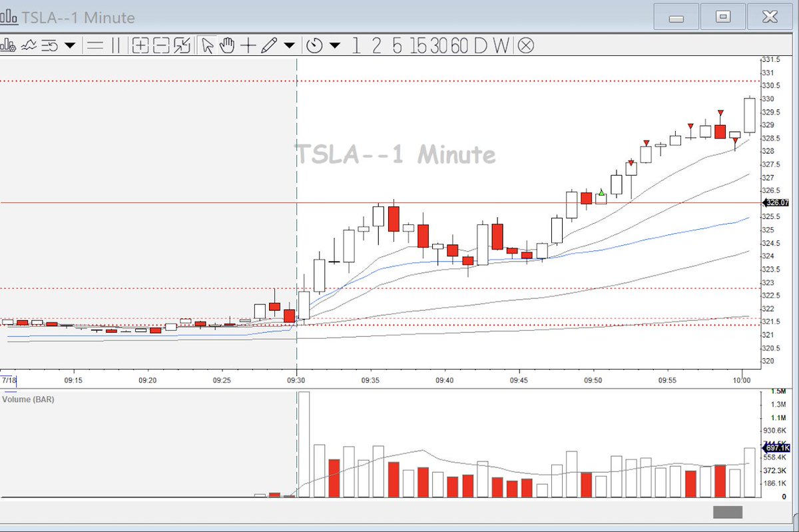The width and height of the screenshot is (799, 532).
Task: Switch to 5 minute timeframe
Action: tap(397, 45)
